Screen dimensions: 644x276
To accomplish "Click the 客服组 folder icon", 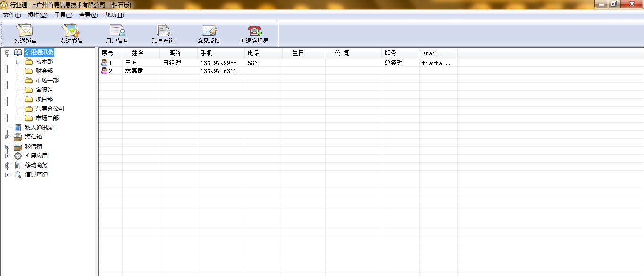I will coord(29,90).
